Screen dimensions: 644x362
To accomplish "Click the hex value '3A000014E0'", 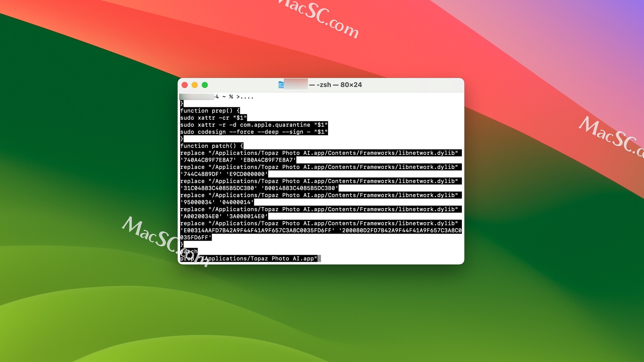I will (247, 216).
